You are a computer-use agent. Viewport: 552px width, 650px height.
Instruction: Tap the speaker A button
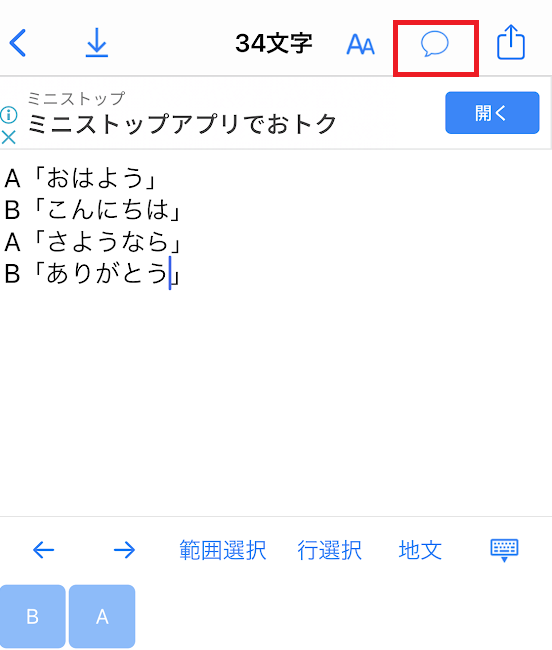tap(102, 616)
